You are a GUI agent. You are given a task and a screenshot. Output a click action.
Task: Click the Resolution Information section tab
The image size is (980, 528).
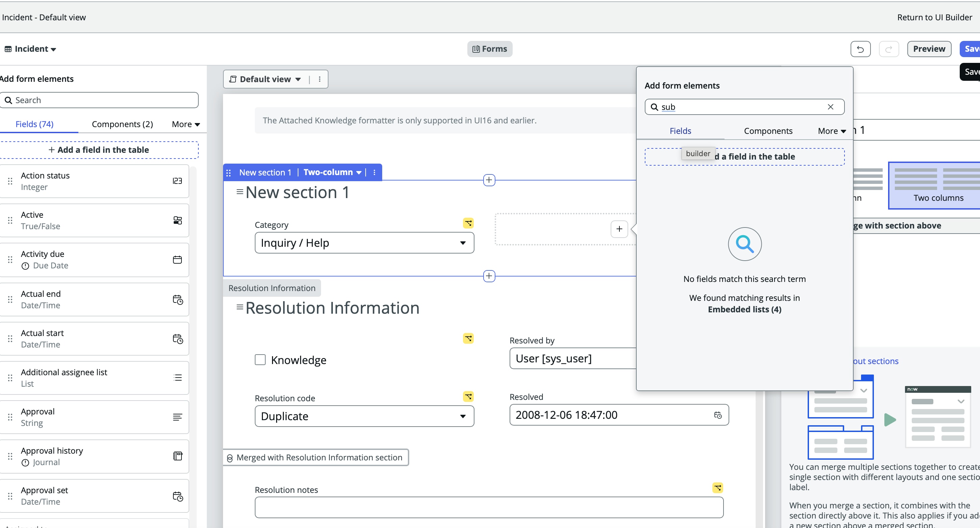[272, 288]
